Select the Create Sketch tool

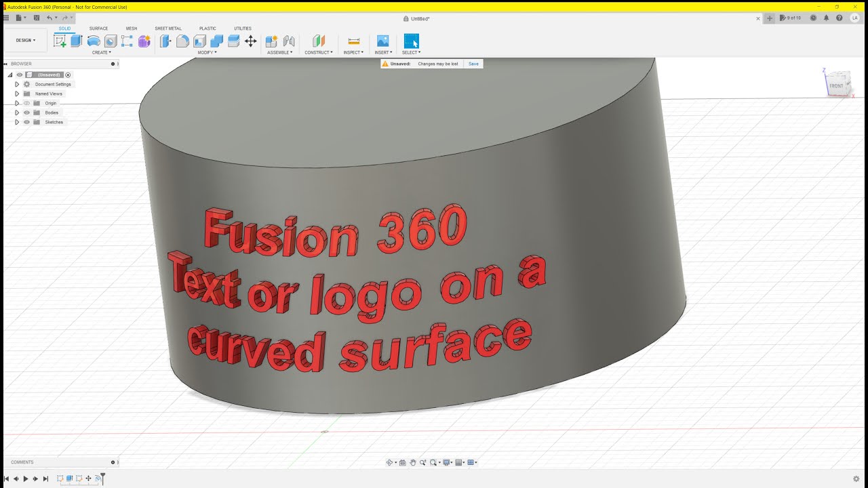tap(60, 41)
